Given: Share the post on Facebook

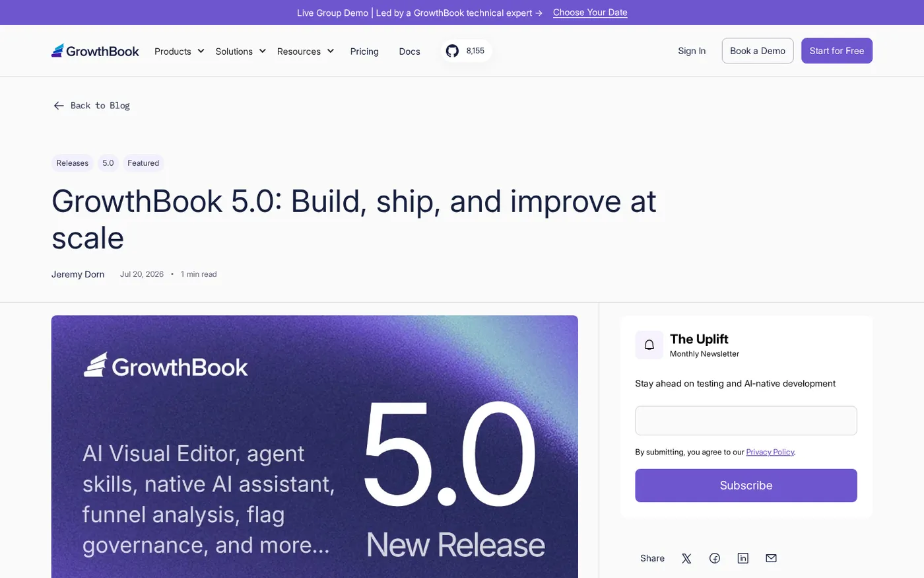Looking at the screenshot, I should point(715,558).
